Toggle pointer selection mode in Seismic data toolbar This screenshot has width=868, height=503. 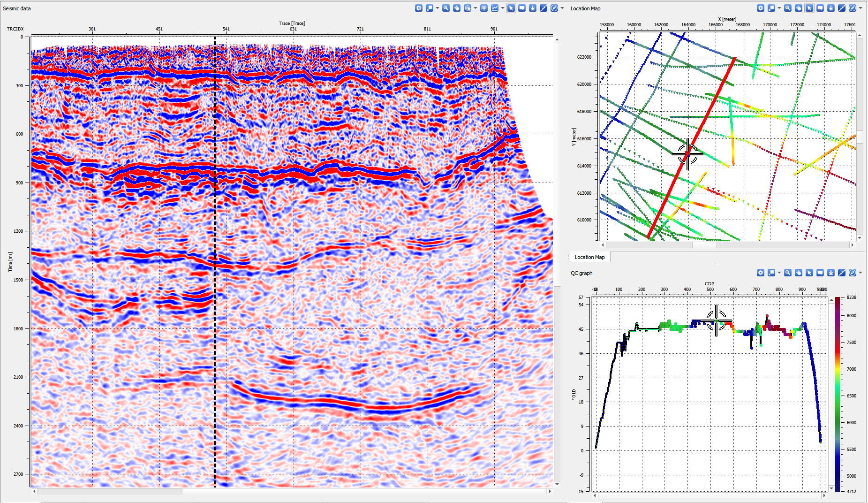click(x=511, y=8)
